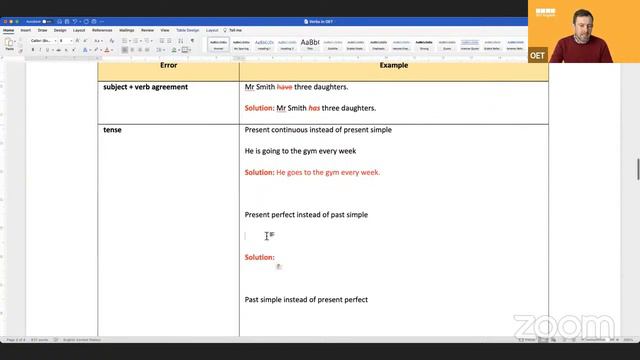Toggle Show paragraph marks (pilcrow)
The height and width of the screenshot is (360, 640).
click(x=192, y=40)
